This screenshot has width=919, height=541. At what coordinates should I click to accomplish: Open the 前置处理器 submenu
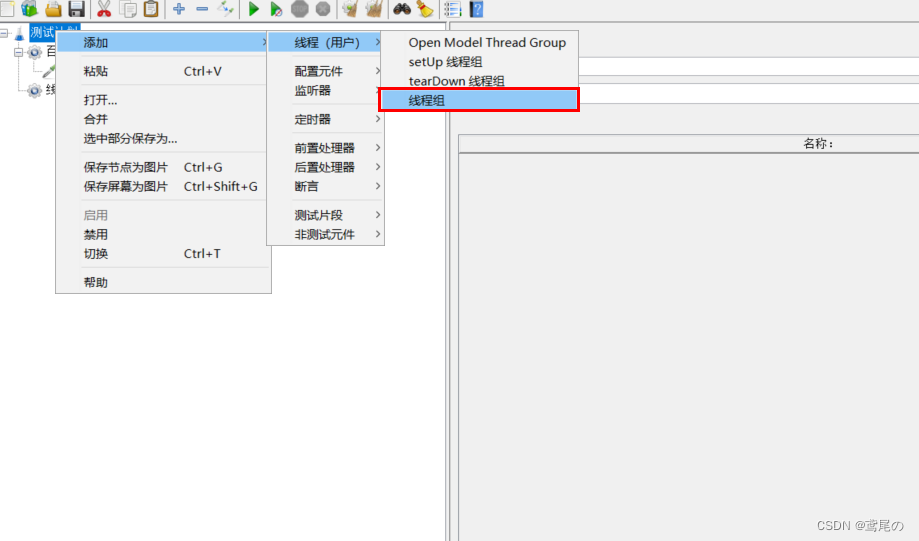(325, 148)
